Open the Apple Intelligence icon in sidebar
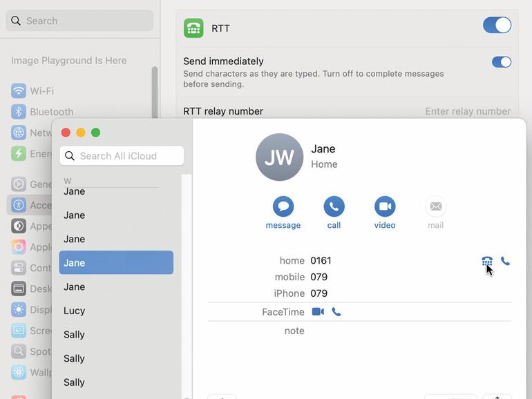Screen dimensions: 532x399 click(19, 247)
